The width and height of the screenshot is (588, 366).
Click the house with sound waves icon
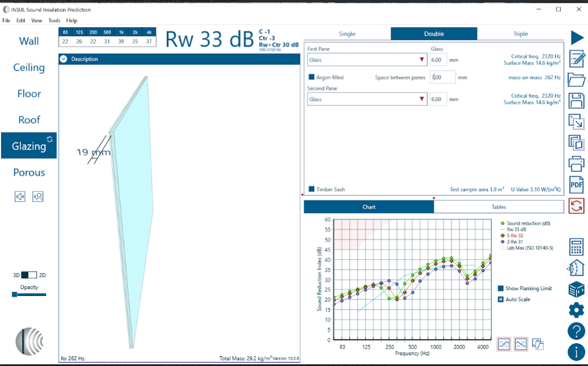576,268
